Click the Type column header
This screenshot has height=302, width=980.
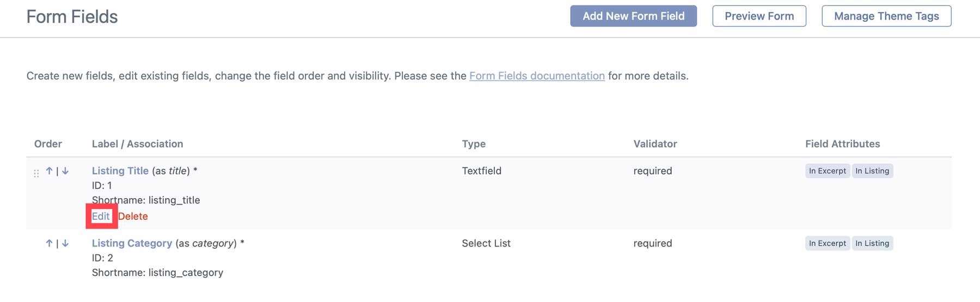474,144
